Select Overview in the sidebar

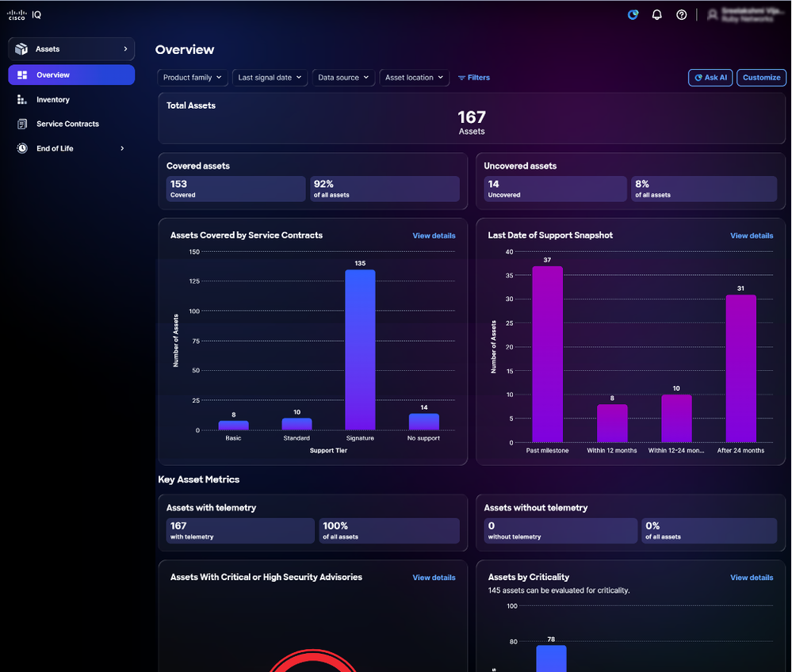tap(71, 74)
